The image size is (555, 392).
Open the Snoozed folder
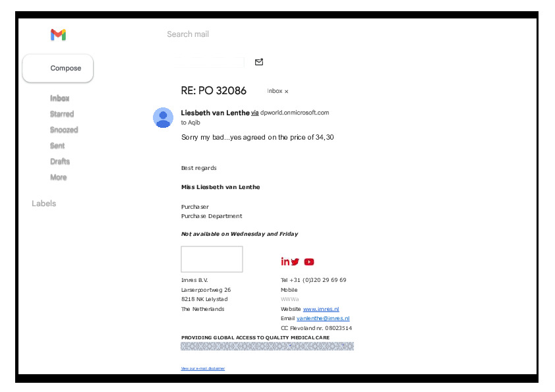pos(64,130)
